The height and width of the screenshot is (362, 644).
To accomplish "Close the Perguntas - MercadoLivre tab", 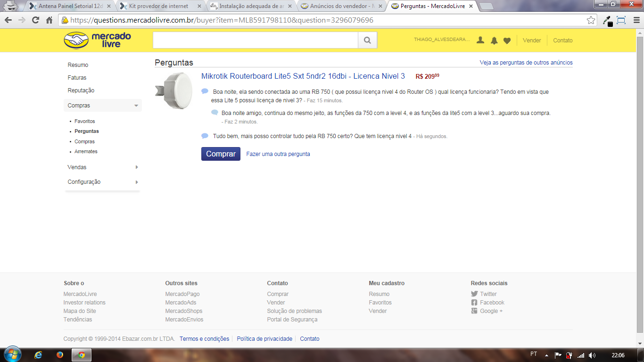I will [471, 6].
